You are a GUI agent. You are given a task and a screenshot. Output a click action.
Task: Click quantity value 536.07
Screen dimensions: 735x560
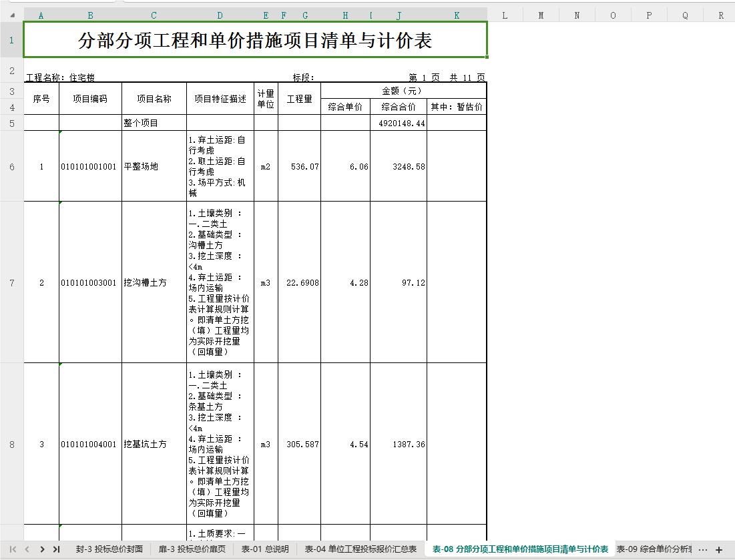click(300, 166)
